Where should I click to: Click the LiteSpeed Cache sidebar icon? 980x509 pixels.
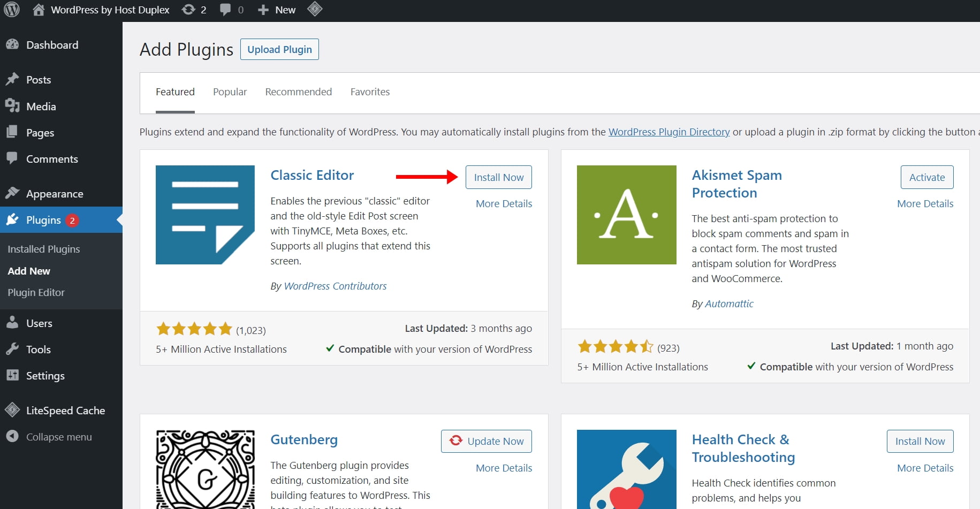click(x=12, y=410)
